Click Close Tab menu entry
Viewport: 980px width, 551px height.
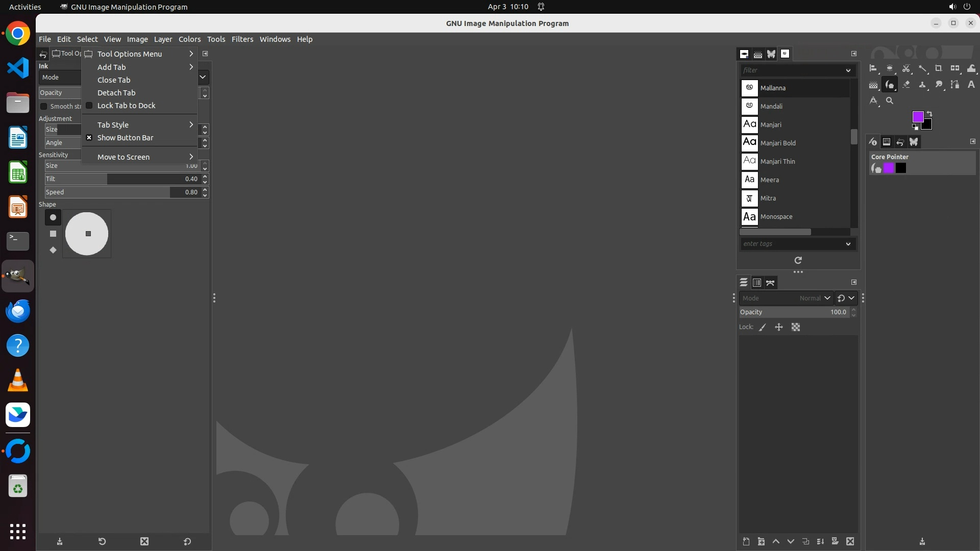click(x=114, y=80)
